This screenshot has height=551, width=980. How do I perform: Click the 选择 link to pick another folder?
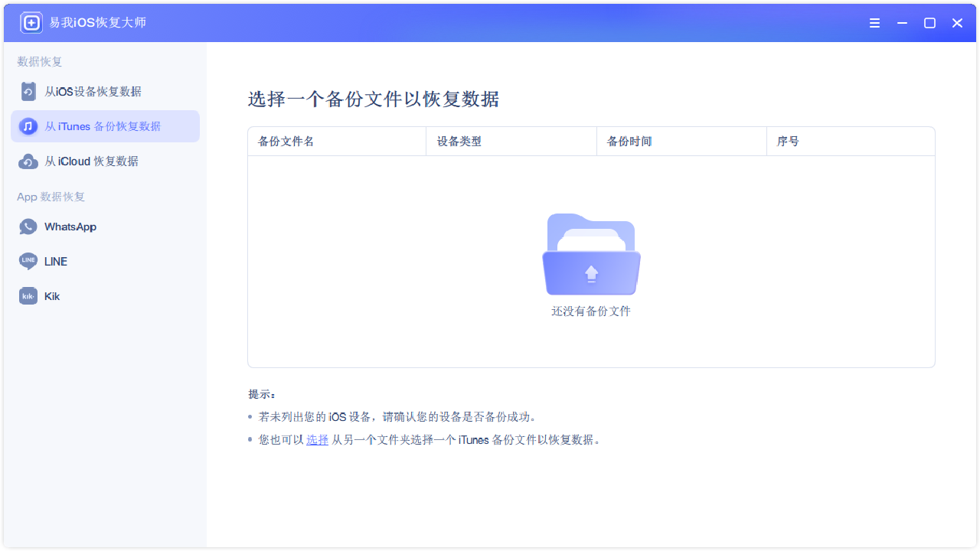pos(317,440)
